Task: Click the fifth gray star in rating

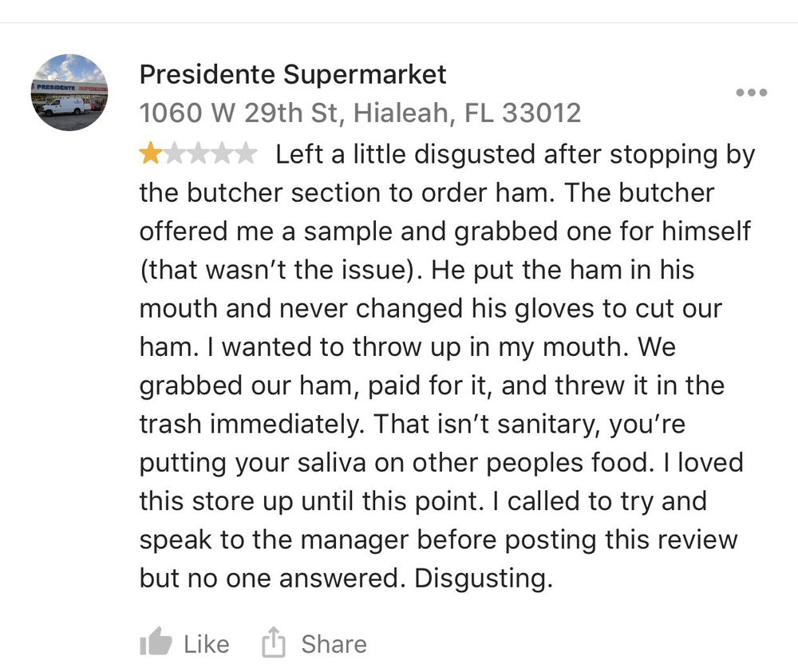Action: tap(246, 154)
